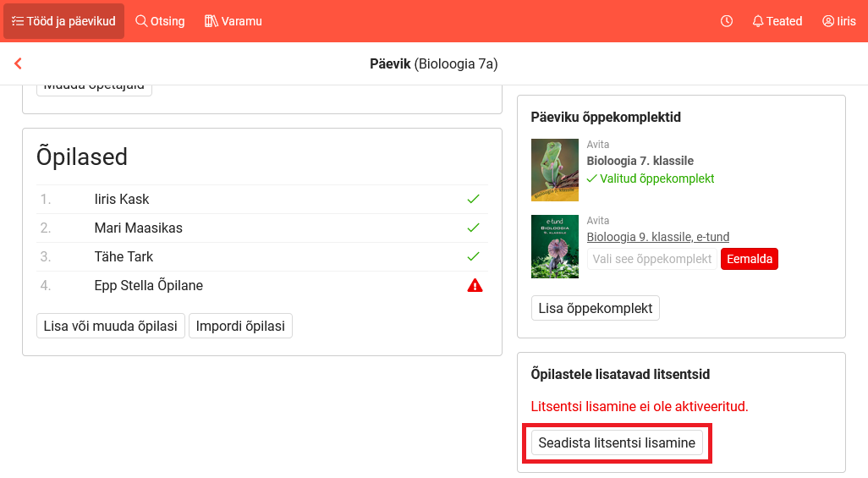Click the green checkmark beside Mari Maasikas
This screenshot has height=478, width=868.
474,228
